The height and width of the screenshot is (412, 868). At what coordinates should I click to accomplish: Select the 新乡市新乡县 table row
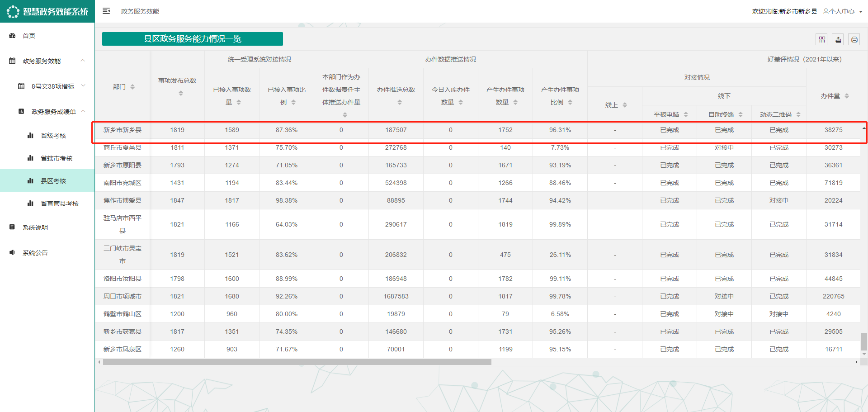point(123,130)
